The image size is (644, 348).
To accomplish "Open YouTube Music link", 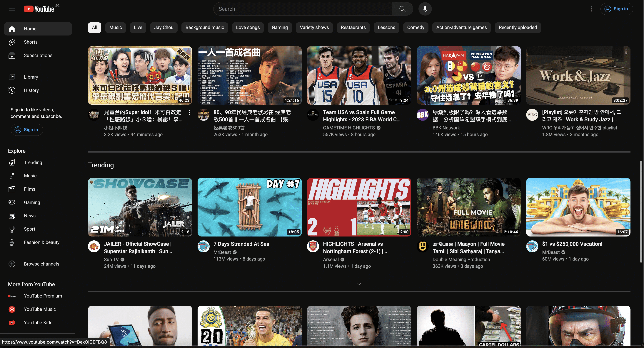I will (x=38, y=309).
